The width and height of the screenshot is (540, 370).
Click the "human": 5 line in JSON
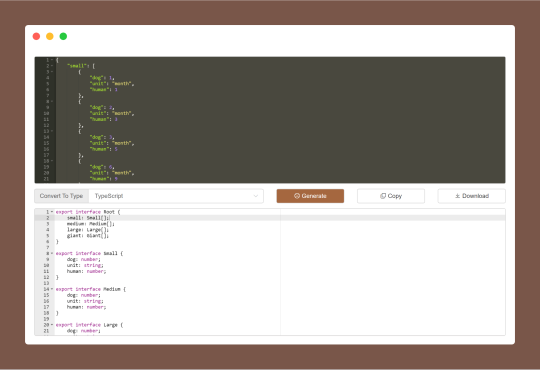point(103,149)
